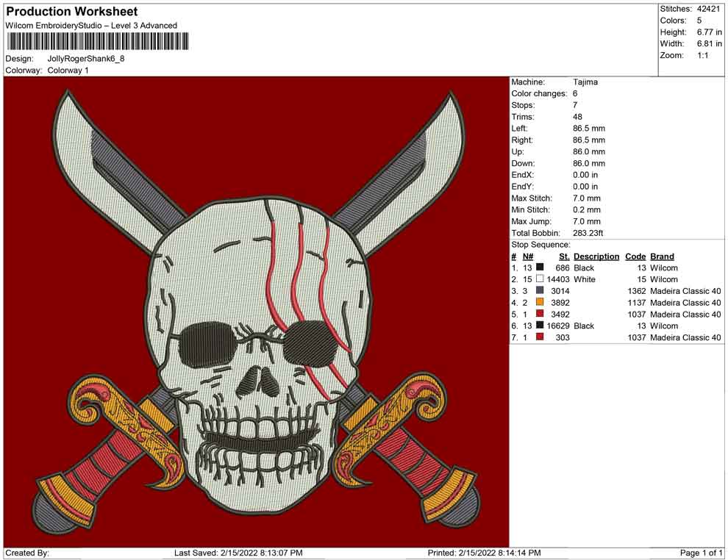
Task: Click the red swatch in stop 7
Action: (540, 337)
